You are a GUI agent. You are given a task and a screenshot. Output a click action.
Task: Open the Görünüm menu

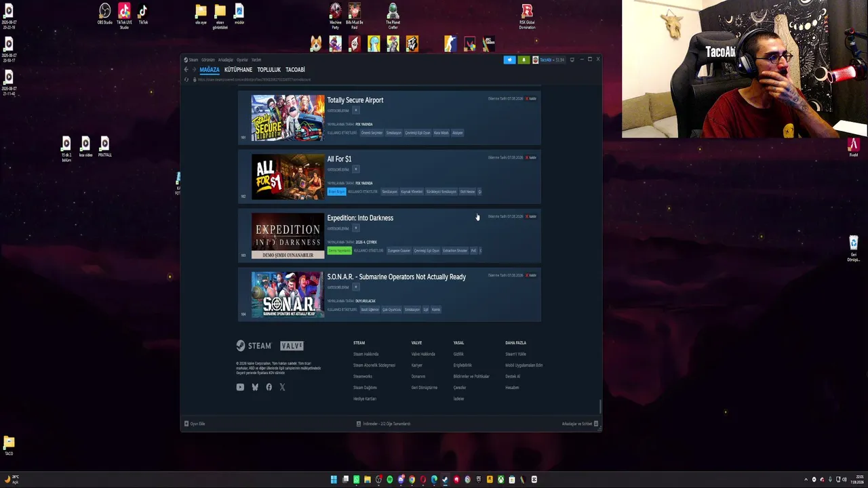(x=208, y=60)
